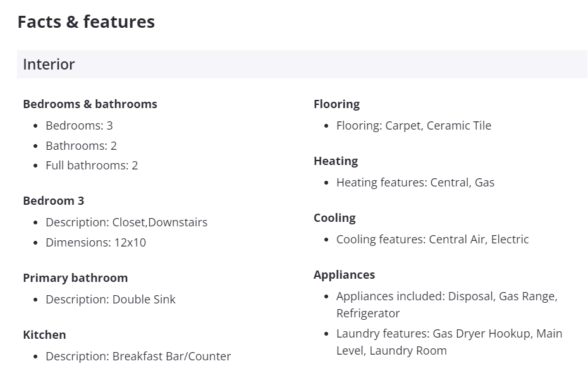
Task: Select the Closet,Downstairs description line
Action: click(126, 223)
